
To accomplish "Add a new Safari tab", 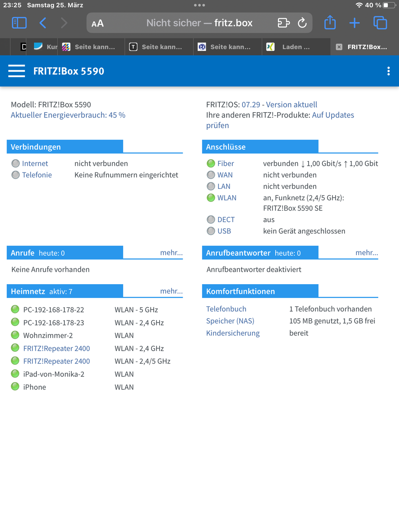I will [354, 23].
